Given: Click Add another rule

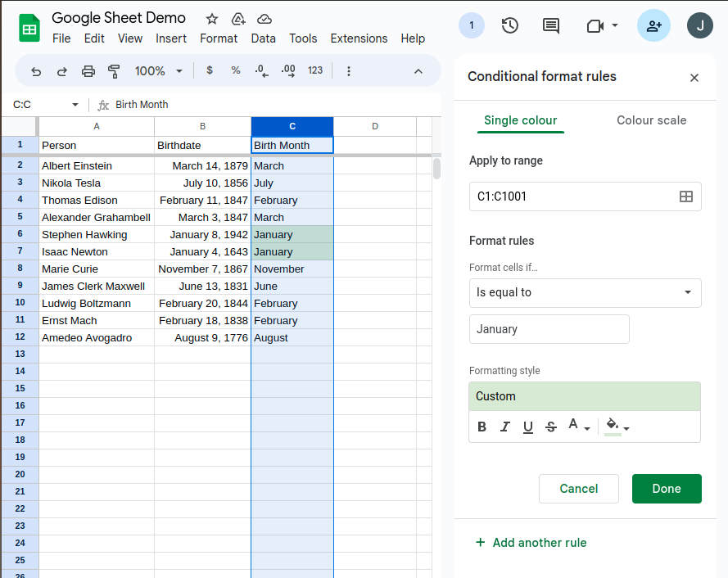Looking at the screenshot, I should pyautogui.click(x=531, y=543).
